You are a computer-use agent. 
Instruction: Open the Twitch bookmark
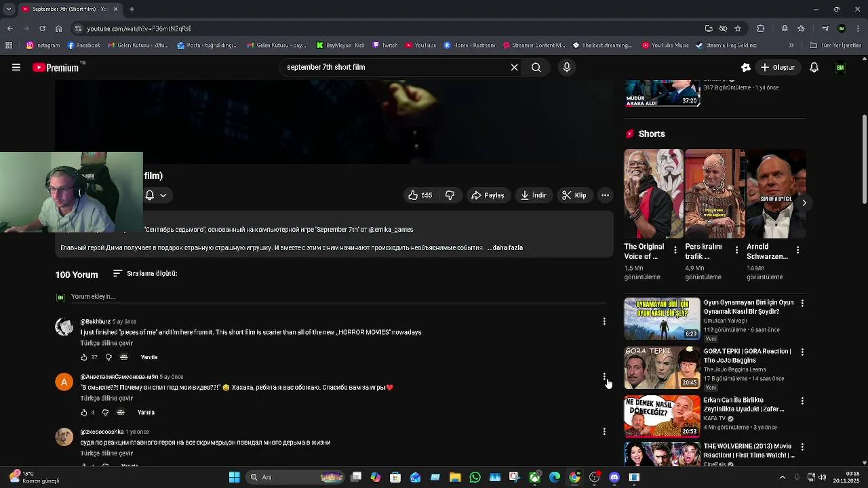(x=385, y=45)
